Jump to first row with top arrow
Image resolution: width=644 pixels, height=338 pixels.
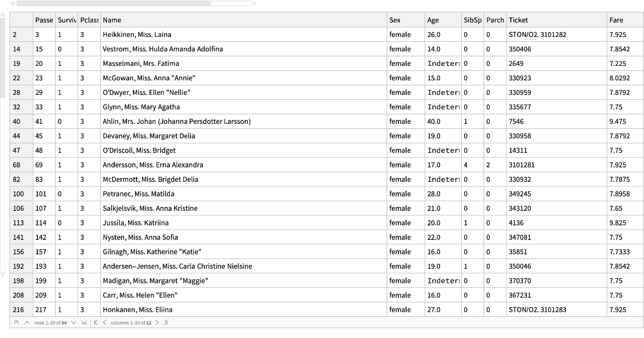click(x=16, y=323)
